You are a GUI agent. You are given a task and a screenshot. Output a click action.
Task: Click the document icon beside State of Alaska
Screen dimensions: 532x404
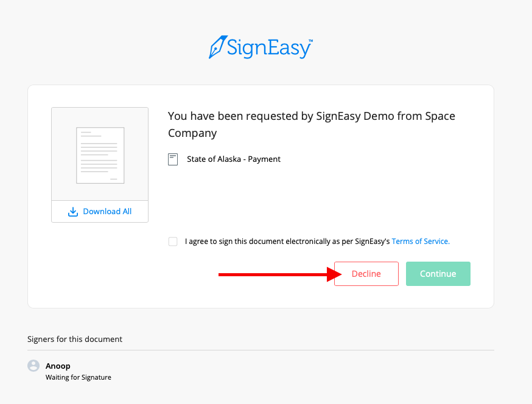pos(173,159)
